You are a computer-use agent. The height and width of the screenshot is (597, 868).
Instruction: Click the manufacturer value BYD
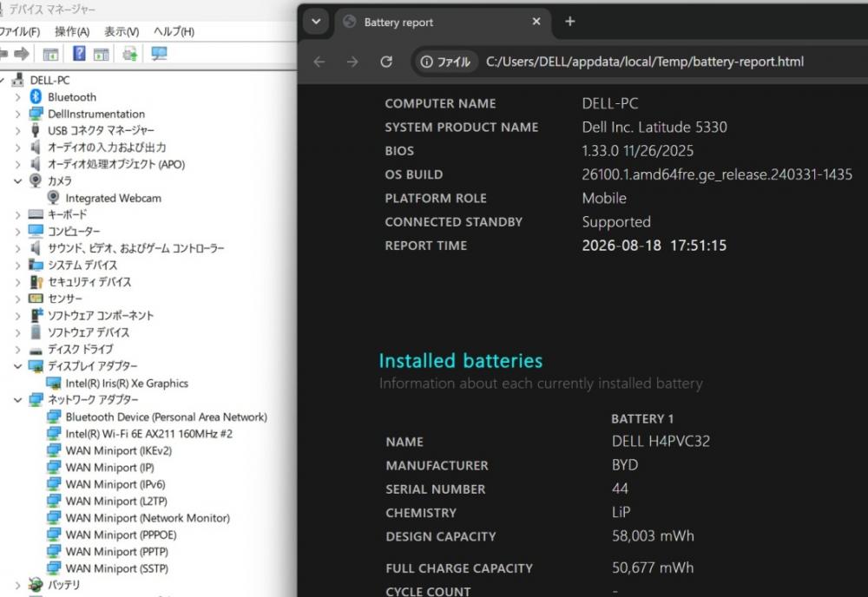tap(625, 465)
